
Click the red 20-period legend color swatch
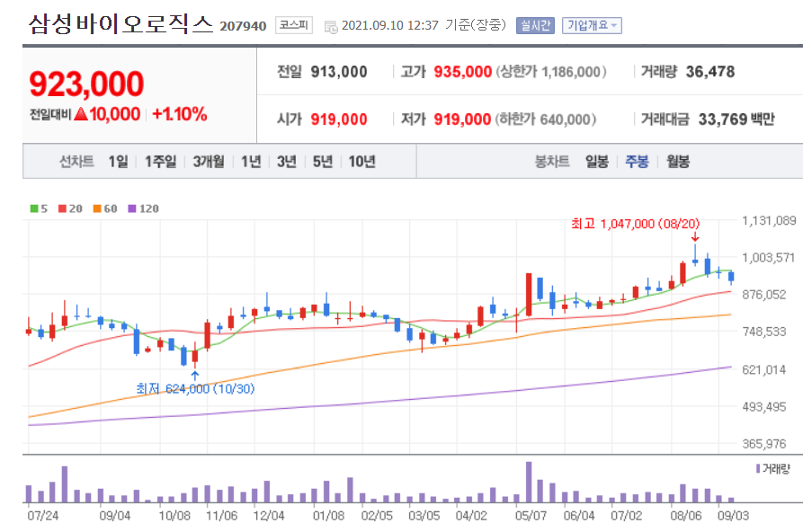point(63,208)
